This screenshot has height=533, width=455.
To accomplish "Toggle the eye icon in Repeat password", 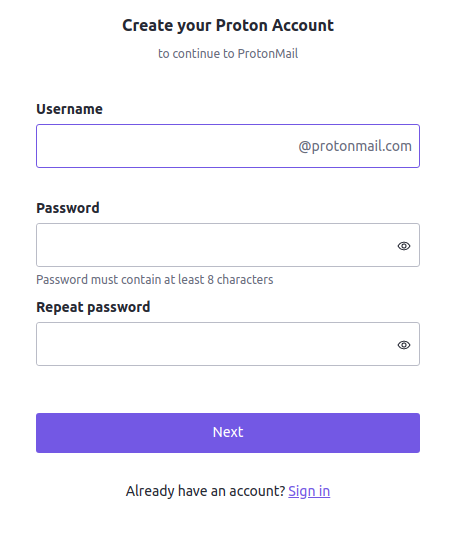I will point(404,345).
